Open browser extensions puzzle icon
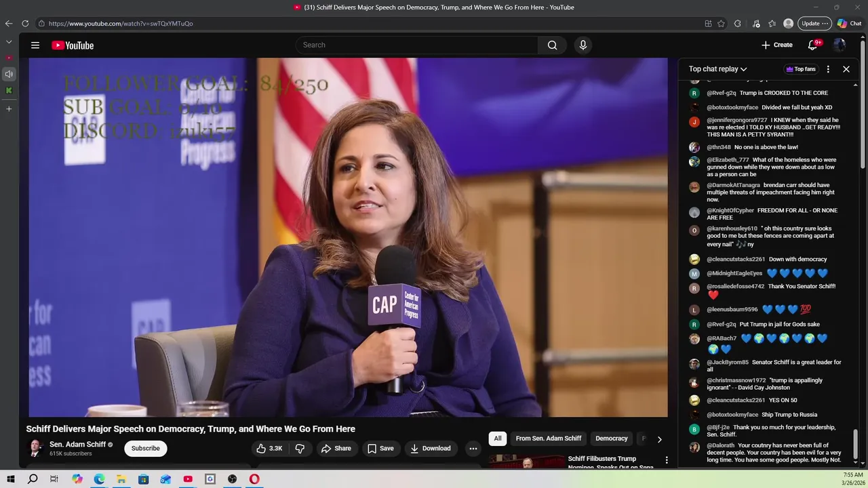Viewport: 868px width, 488px height. point(738,24)
